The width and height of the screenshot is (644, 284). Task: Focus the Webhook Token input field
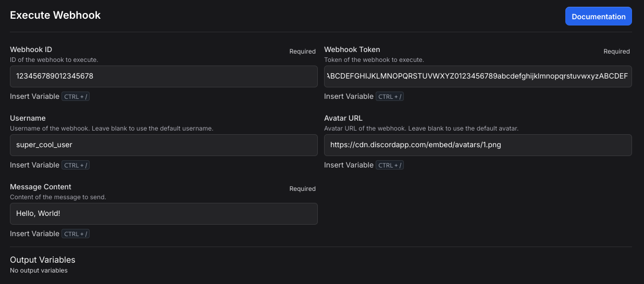point(478,76)
